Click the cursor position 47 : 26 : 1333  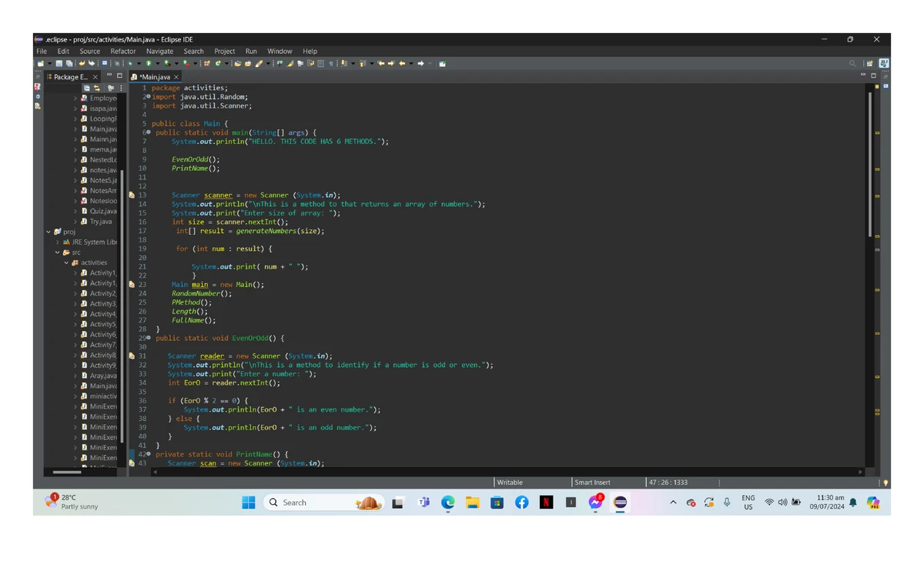click(668, 483)
